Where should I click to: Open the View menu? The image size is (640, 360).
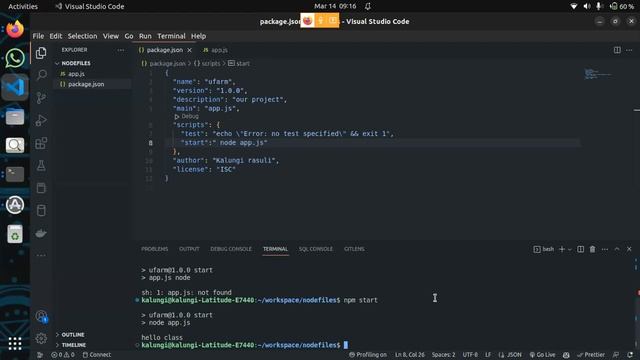[111, 36]
